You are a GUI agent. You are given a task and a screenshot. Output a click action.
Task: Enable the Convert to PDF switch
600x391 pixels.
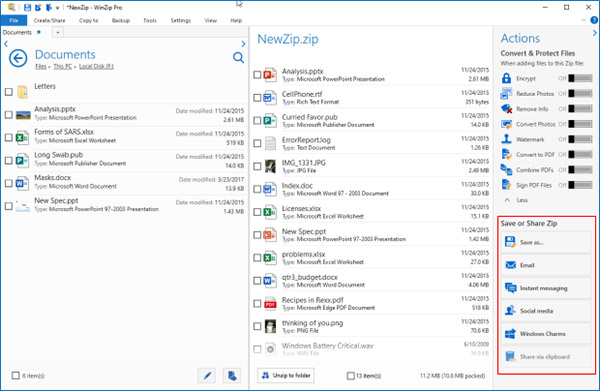(580, 155)
